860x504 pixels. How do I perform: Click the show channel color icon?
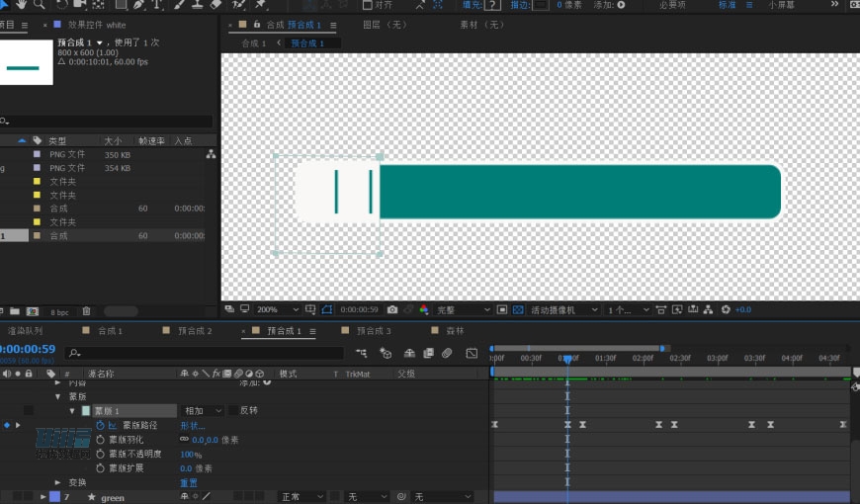423,309
